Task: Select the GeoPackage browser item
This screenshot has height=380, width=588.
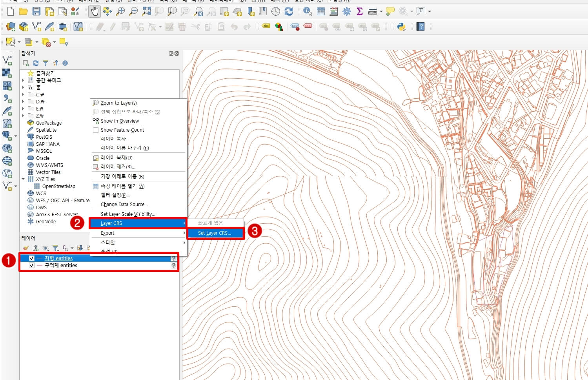Action: click(49, 123)
